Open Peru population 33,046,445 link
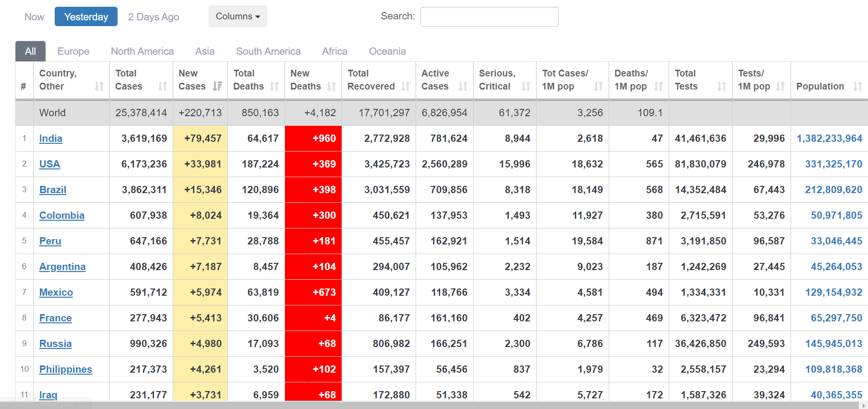Image resolution: width=868 pixels, height=409 pixels. (837, 241)
